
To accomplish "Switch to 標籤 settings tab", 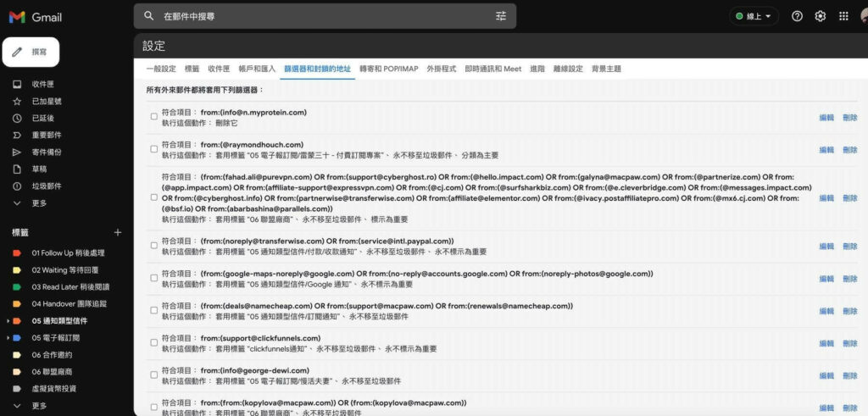I will (192, 69).
